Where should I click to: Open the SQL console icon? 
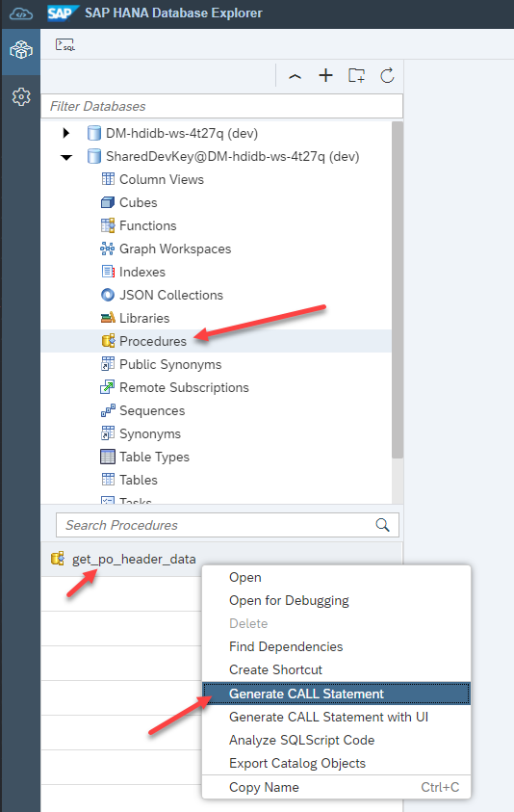click(x=65, y=45)
